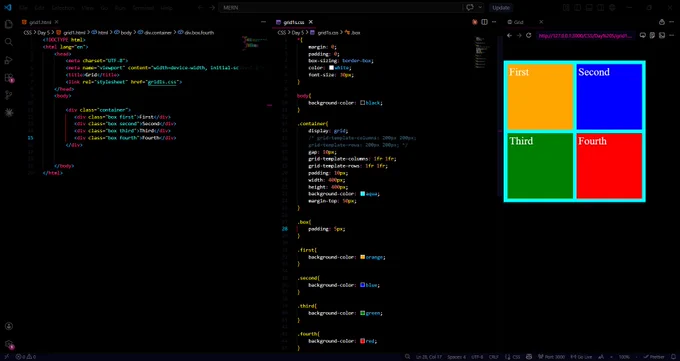
Task: Open more actions in the CSS editor group
Action: (x=494, y=22)
